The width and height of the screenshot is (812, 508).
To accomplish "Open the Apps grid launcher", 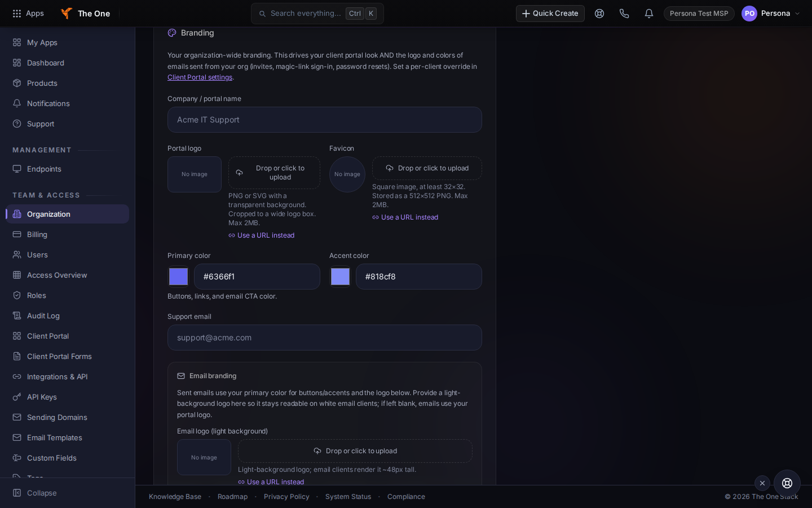I will [28, 14].
